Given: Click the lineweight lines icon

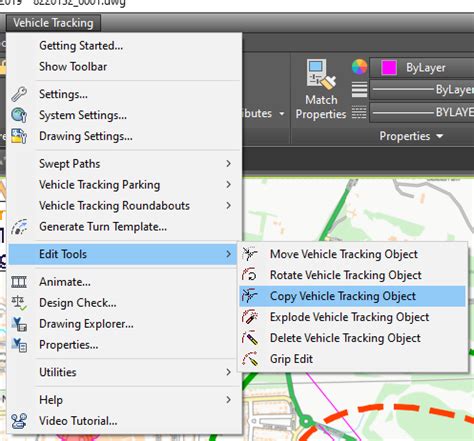Looking at the screenshot, I should click(359, 89).
